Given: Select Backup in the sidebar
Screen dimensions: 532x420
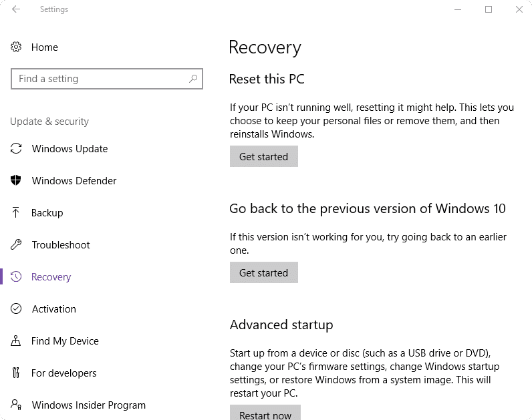Looking at the screenshot, I should point(47,212).
